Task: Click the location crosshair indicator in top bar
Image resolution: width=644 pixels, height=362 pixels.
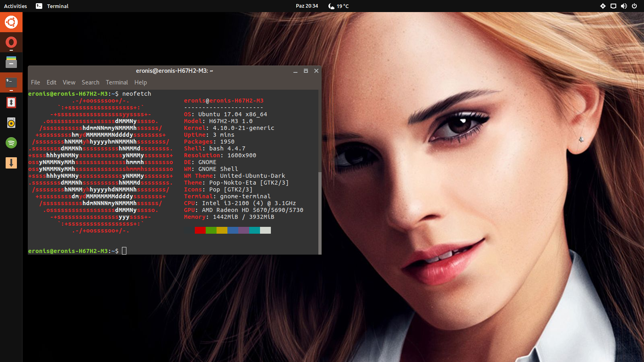Action: [x=603, y=6]
